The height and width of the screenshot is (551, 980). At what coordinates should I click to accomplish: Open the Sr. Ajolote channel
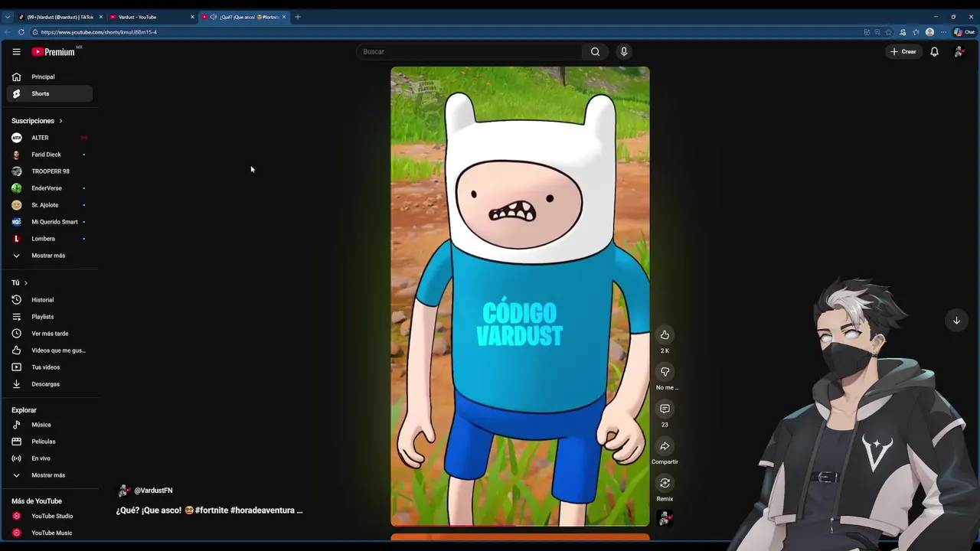(49, 205)
